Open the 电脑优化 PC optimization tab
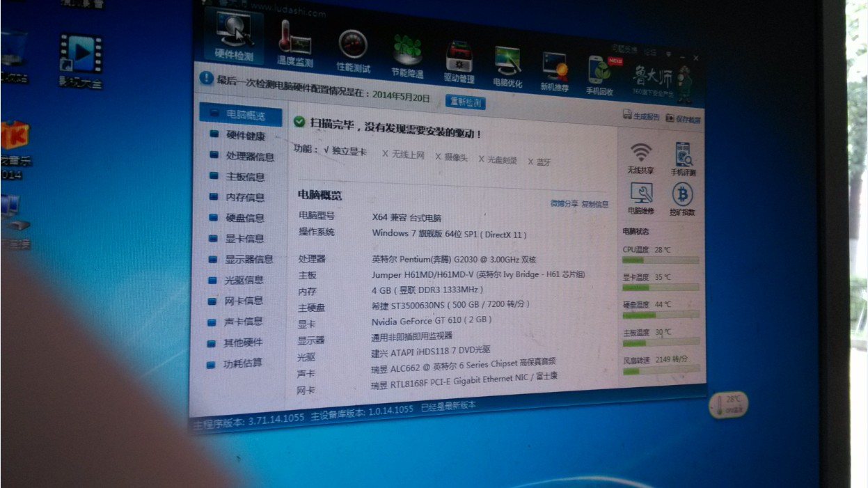 click(507, 68)
